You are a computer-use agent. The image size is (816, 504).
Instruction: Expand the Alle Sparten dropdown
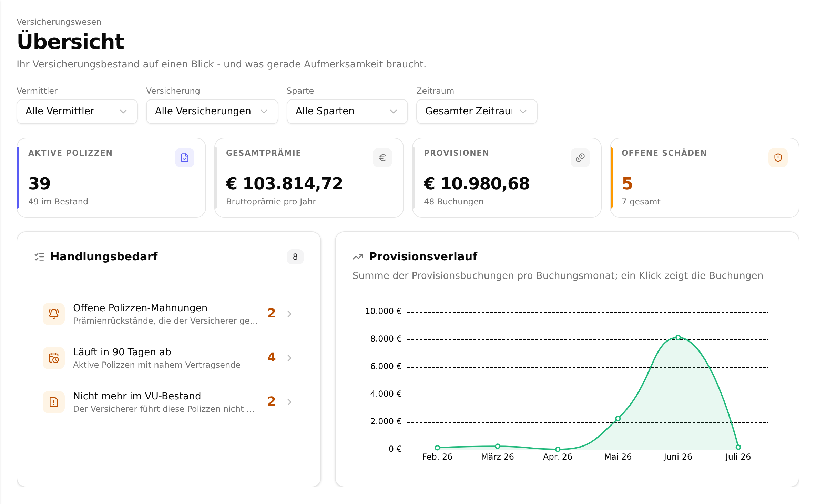click(347, 111)
